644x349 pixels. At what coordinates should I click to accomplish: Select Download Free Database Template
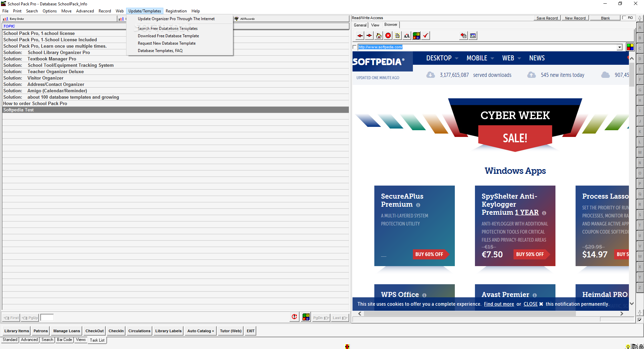[x=168, y=36]
